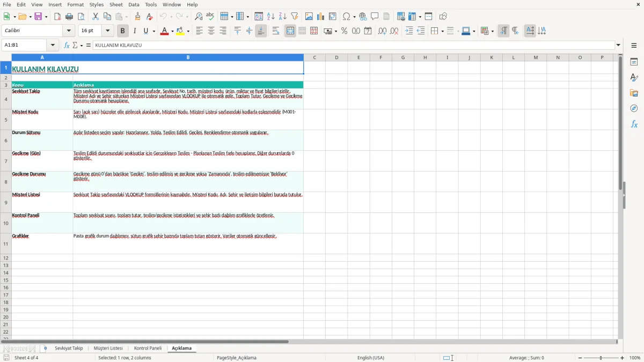This screenshot has width=644, height=362.
Task: Zoom in with the plus button
Action: tap(623, 358)
